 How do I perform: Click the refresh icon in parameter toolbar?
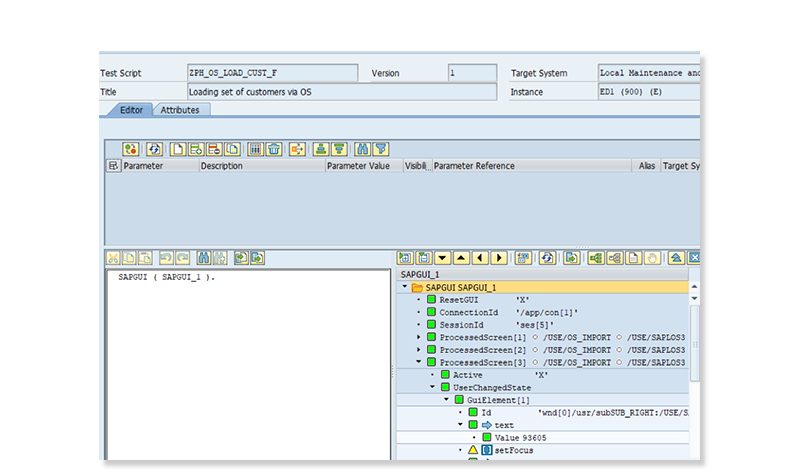(x=154, y=149)
